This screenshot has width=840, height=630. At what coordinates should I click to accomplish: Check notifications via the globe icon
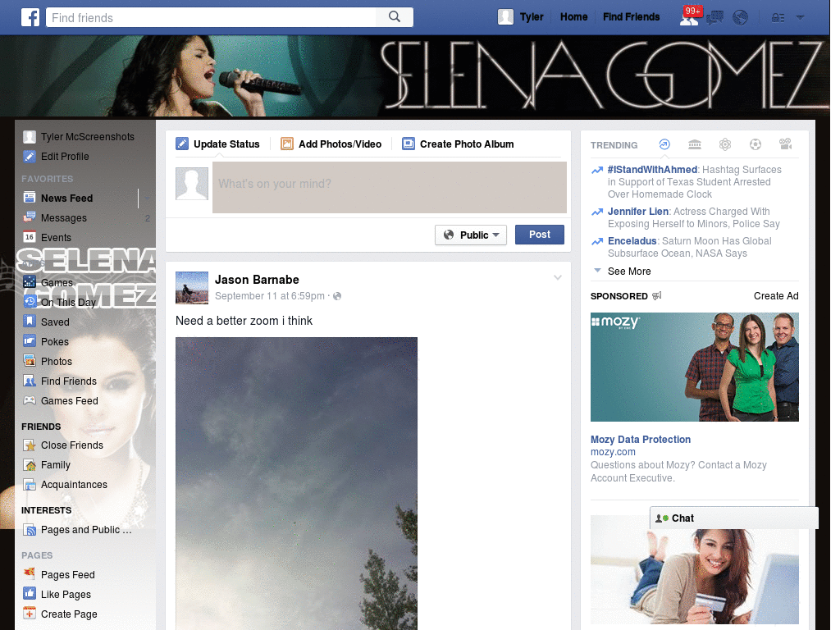click(741, 17)
